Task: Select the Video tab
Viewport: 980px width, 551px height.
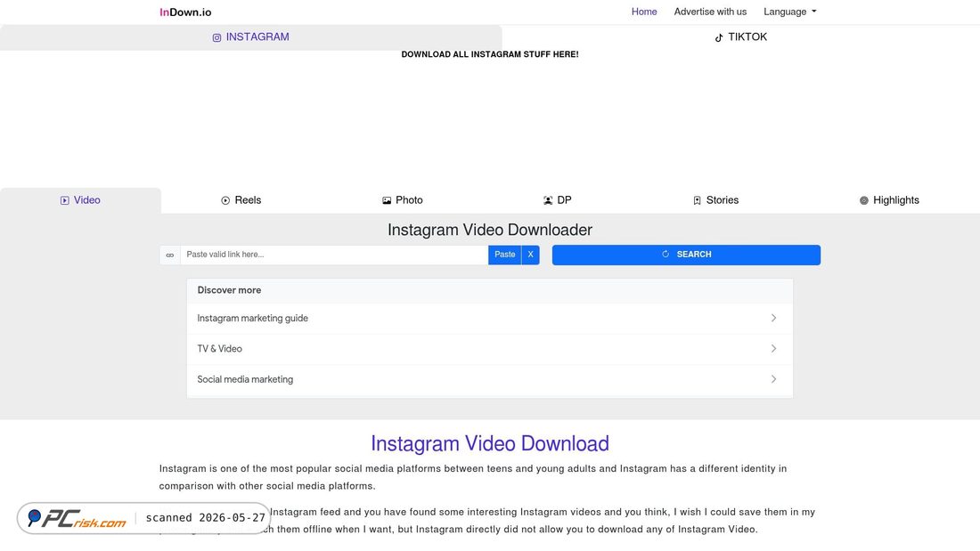Action: [x=80, y=200]
